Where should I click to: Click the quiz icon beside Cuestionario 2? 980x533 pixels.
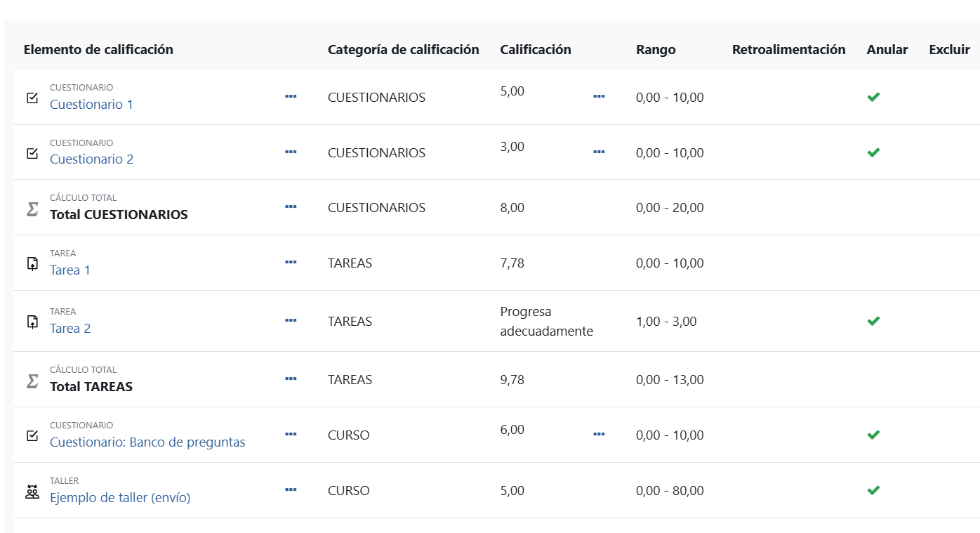(32, 153)
